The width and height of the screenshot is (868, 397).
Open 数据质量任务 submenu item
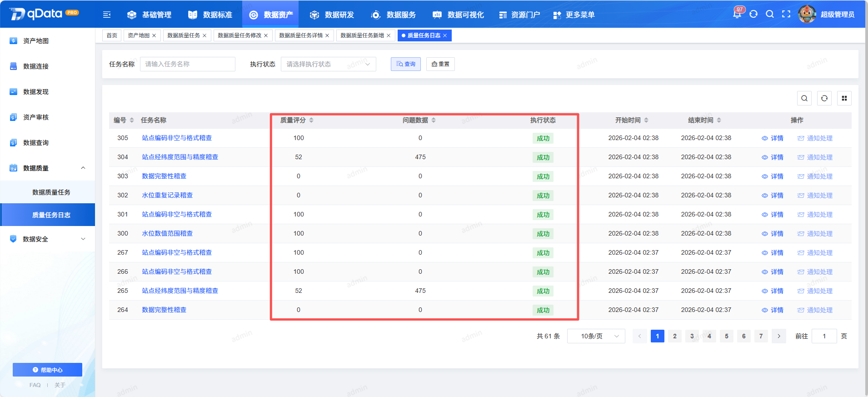[x=48, y=192]
